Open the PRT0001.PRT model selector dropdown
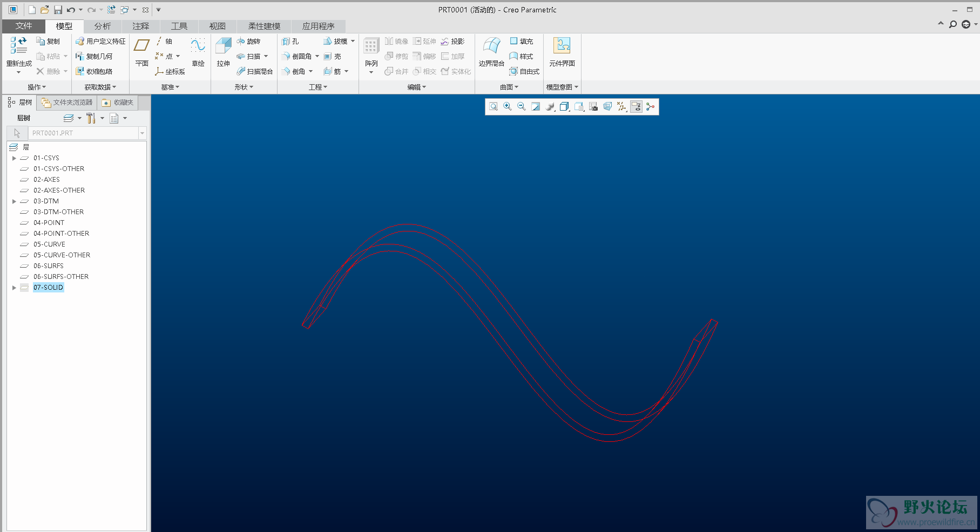Screen dimensions: 980x532 click(142, 133)
